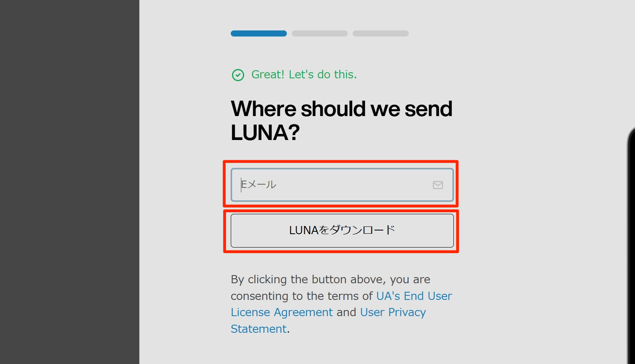Click the "consenting to the terms of" text
This screenshot has height=364, width=635.
click(302, 296)
